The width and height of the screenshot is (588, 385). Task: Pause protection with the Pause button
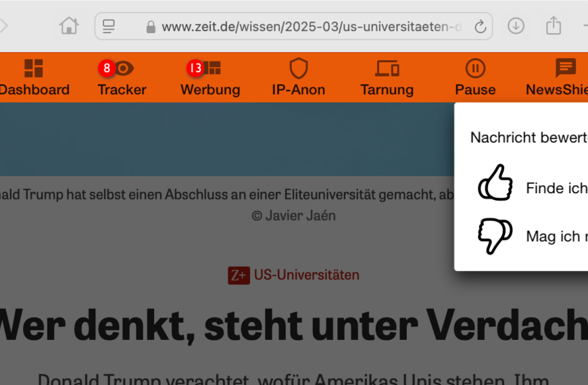(475, 78)
